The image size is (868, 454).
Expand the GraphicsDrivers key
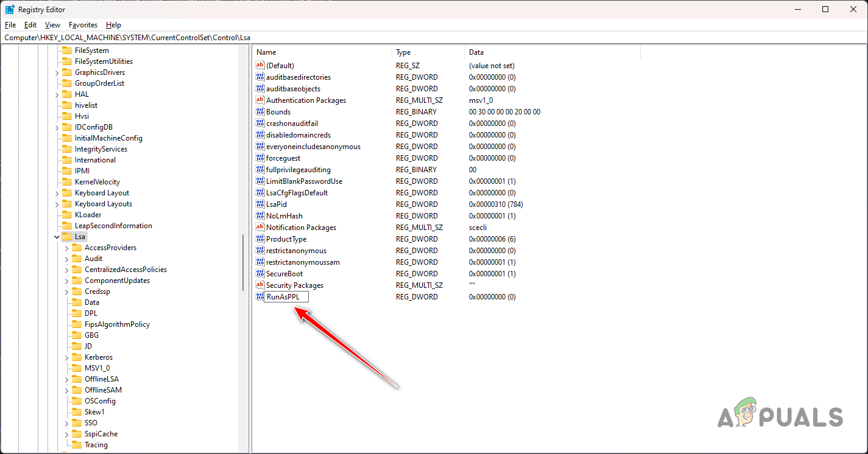[x=57, y=72]
